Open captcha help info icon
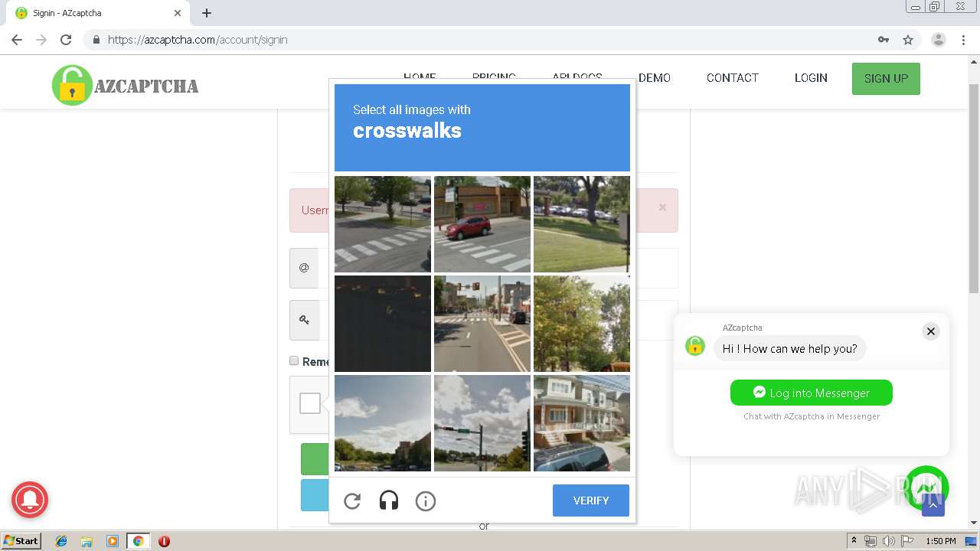This screenshot has height=551, width=980. point(426,501)
